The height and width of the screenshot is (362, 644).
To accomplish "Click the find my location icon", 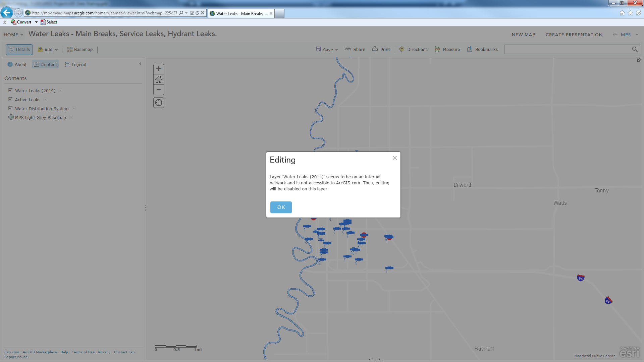I will tap(159, 103).
